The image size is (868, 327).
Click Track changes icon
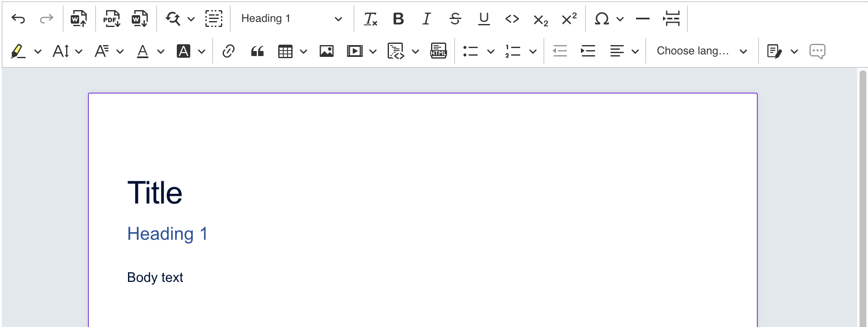coord(775,51)
